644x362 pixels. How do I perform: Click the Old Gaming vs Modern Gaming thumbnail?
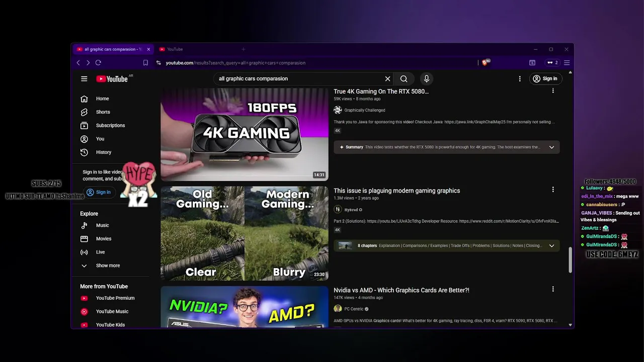tap(245, 233)
